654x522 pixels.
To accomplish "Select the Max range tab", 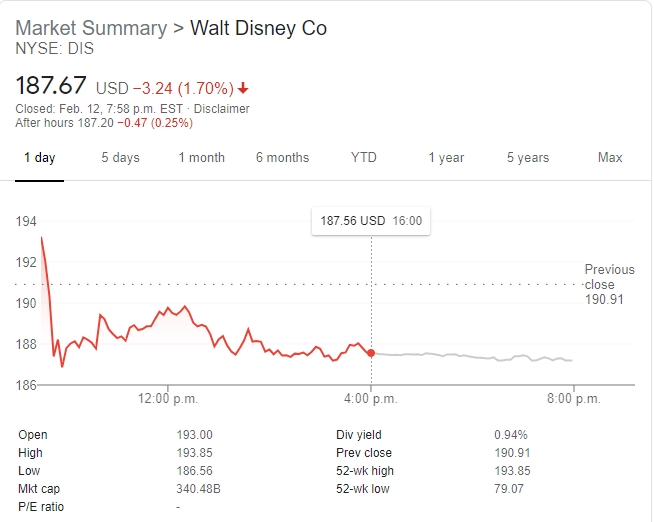I will pyautogui.click(x=610, y=158).
